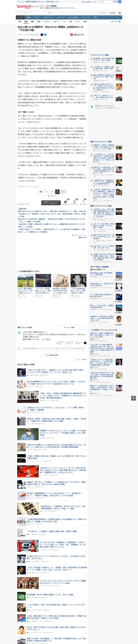Click the scroll-to-top arrow button

(x=133, y=398)
